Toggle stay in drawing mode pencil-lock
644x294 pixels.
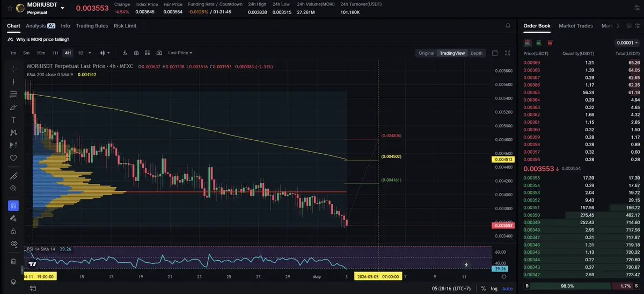tap(13, 218)
